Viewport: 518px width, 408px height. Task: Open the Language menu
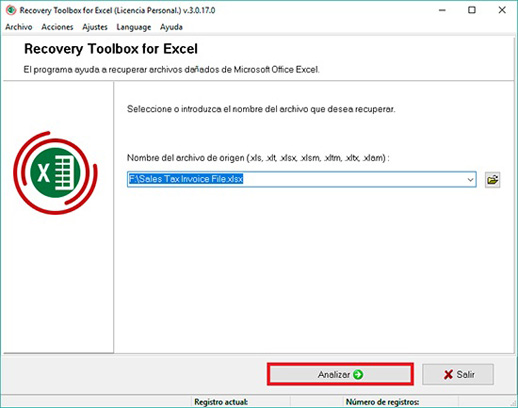(x=134, y=27)
